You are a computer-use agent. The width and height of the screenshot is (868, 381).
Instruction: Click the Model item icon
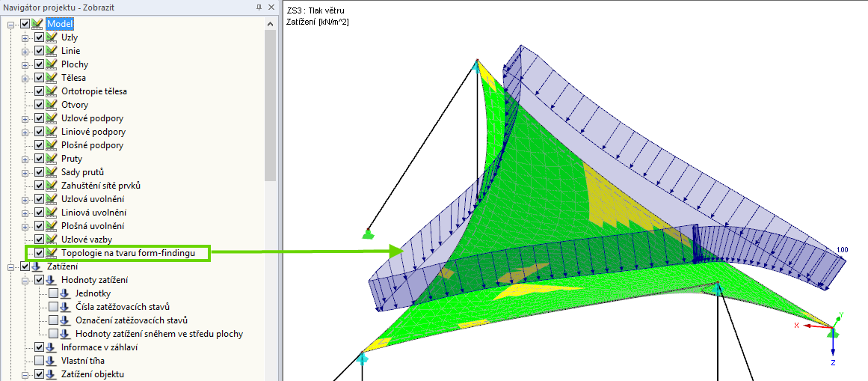click(37, 24)
